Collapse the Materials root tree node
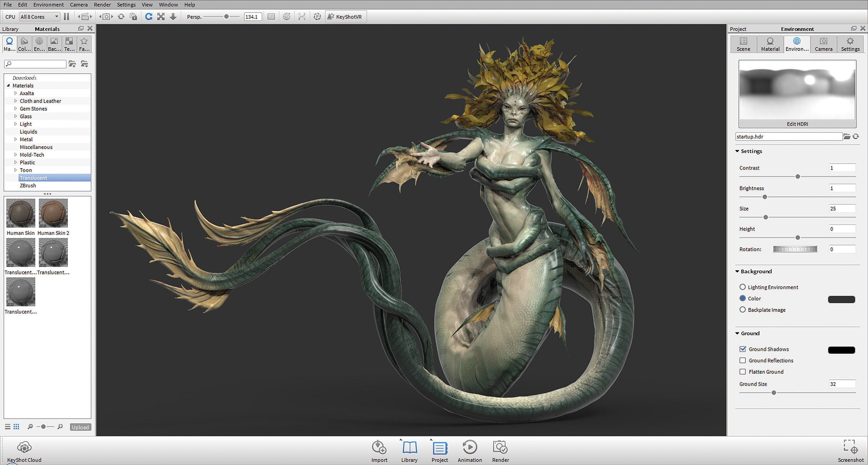The image size is (868, 465). pos(9,85)
